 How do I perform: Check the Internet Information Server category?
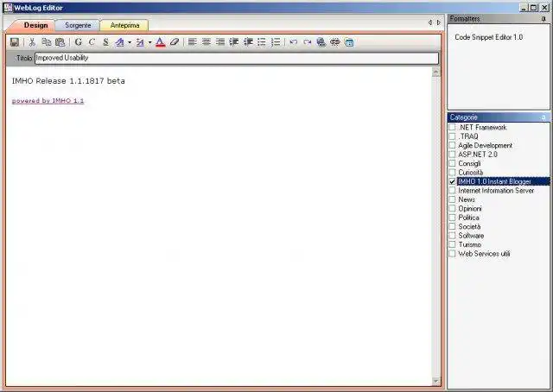452,190
